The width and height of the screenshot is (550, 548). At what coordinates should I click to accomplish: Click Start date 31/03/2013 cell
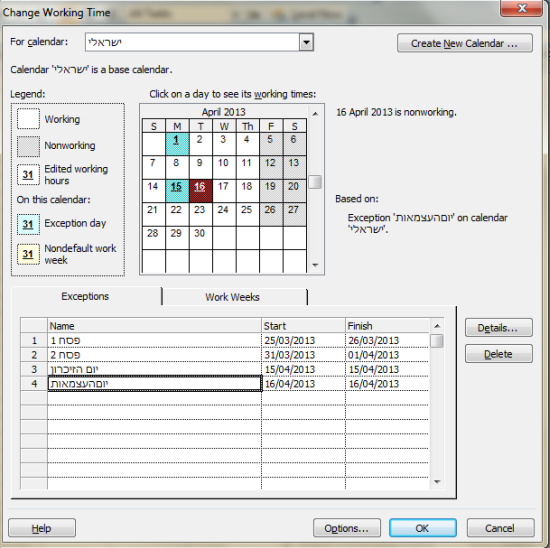point(303,354)
